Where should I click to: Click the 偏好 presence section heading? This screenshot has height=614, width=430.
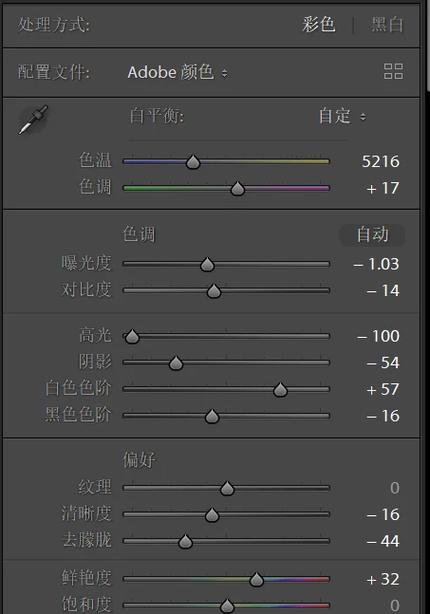click(x=139, y=460)
